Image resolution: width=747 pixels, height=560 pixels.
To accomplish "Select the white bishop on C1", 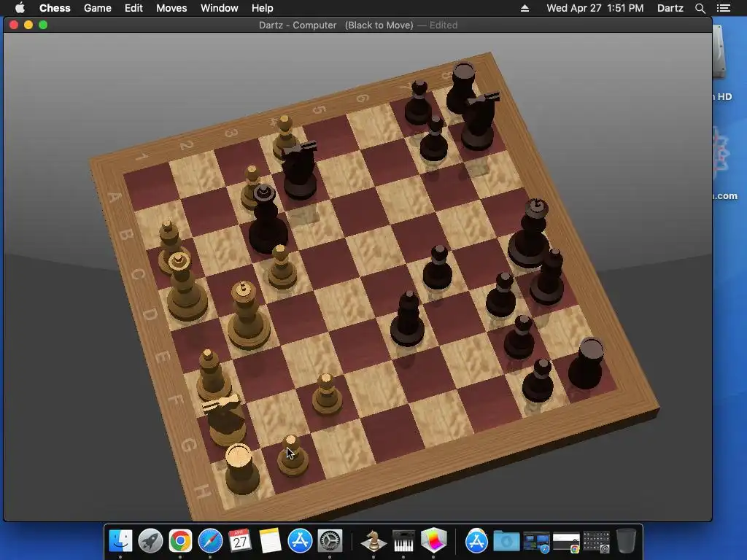I will coord(169,246).
